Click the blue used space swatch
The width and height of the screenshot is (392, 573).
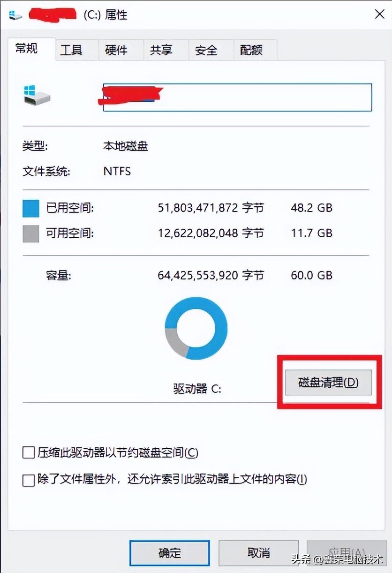coord(30,209)
